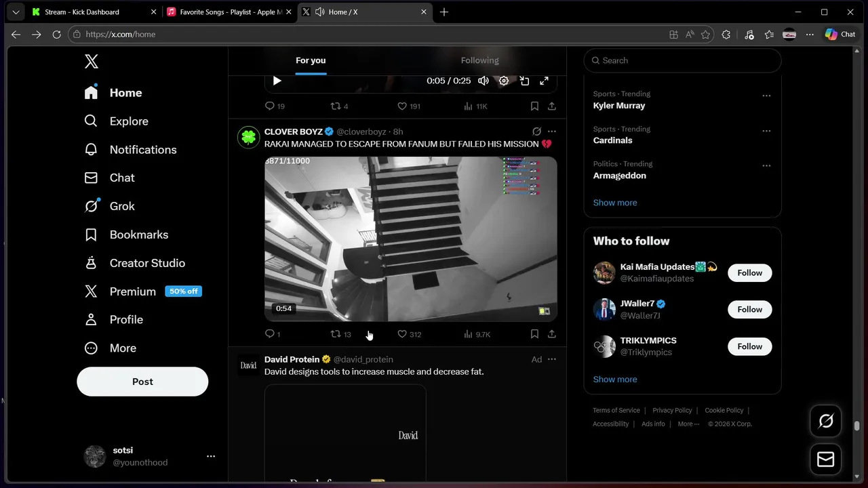Open Grok in left navigation
Viewport: 868px width, 488px height.
109,206
